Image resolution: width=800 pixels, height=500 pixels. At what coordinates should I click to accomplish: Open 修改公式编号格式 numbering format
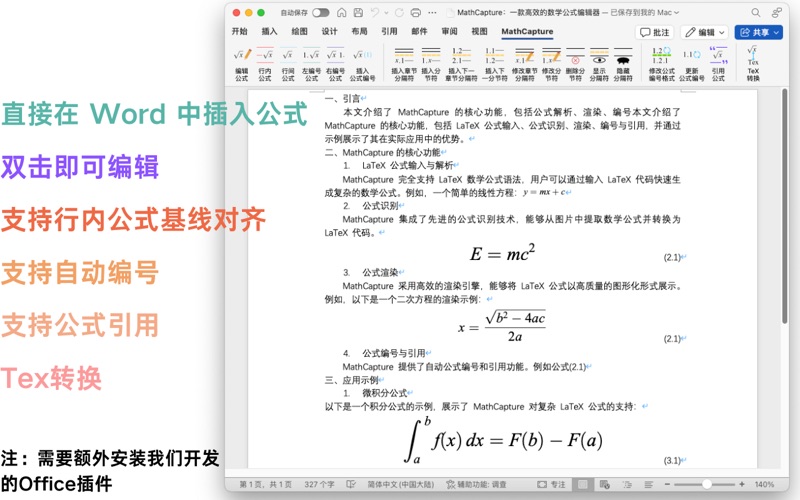point(661,64)
